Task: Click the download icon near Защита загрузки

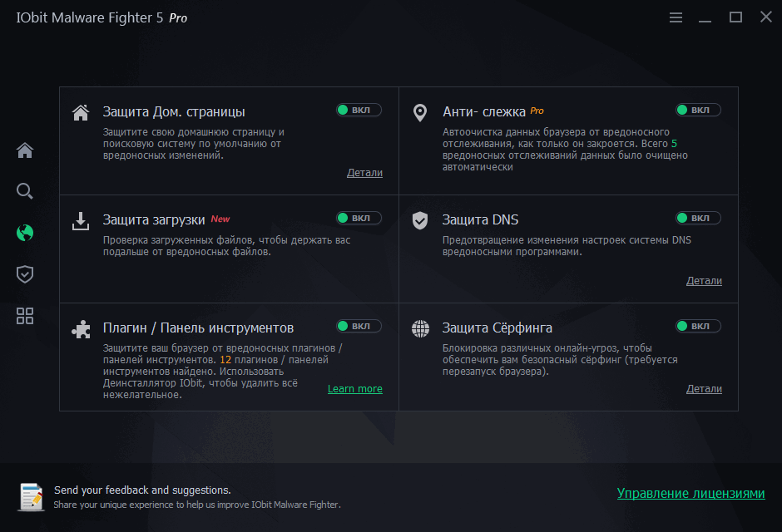Action: [x=81, y=219]
